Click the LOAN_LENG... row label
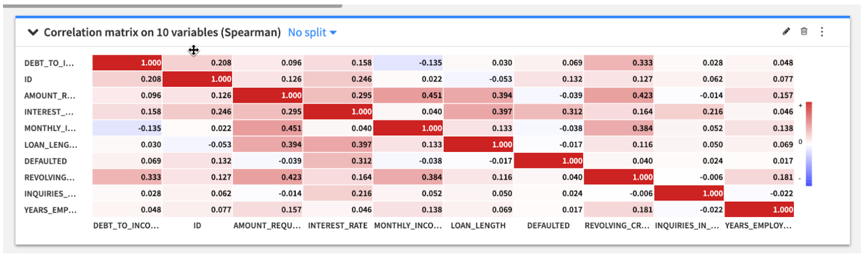868x256 pixels. click(51, 145)
